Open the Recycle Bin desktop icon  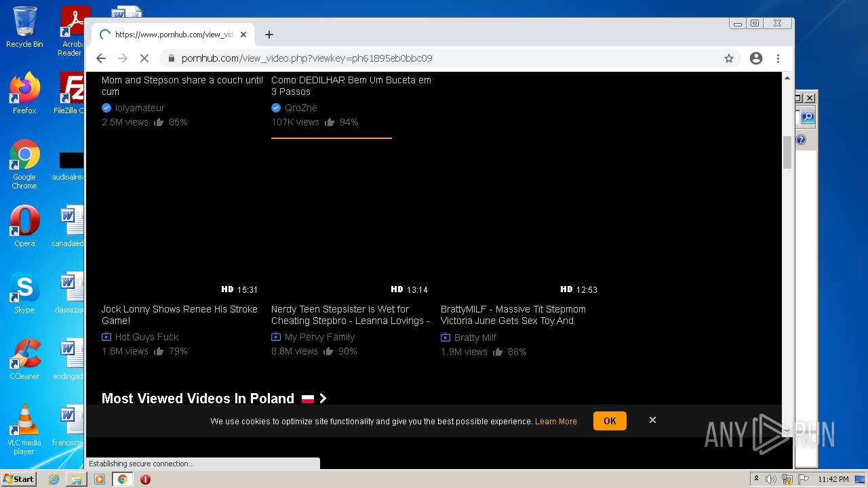(24, 27)
